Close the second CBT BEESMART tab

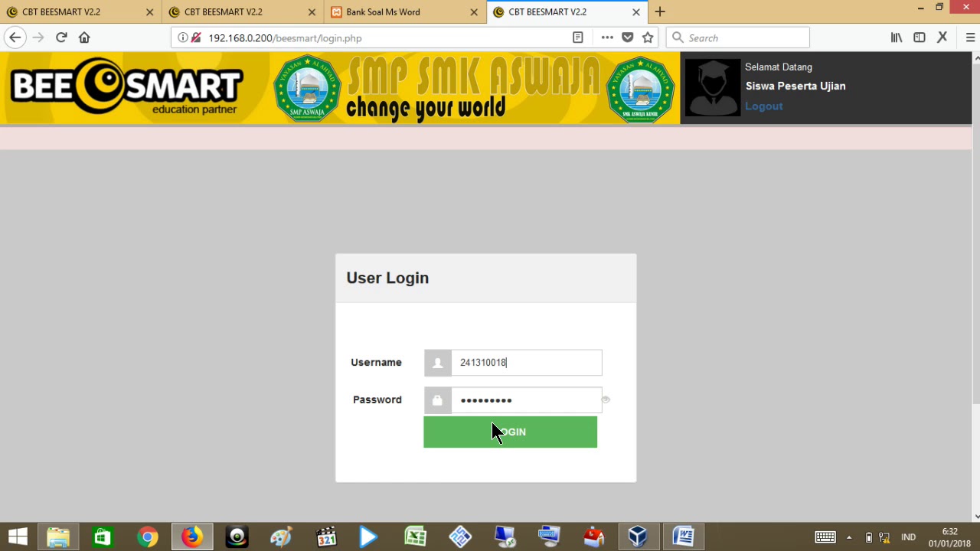point(312,11)
